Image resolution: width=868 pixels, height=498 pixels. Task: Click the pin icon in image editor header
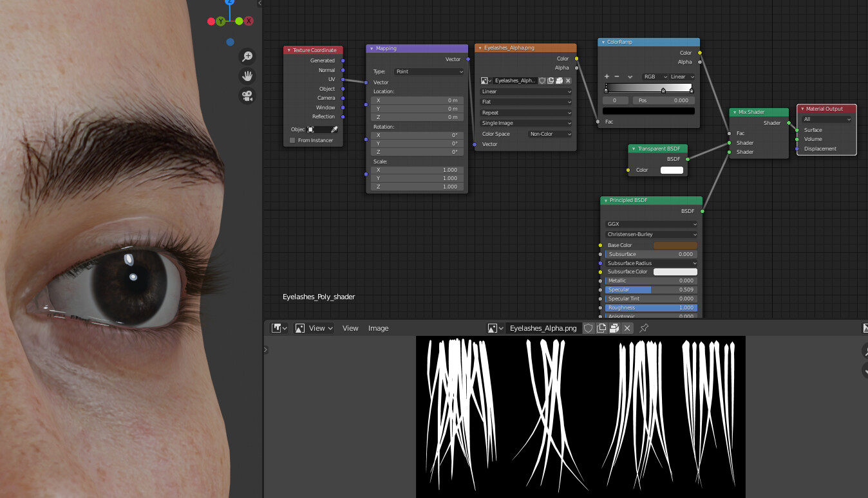click(x=643, y=328)
